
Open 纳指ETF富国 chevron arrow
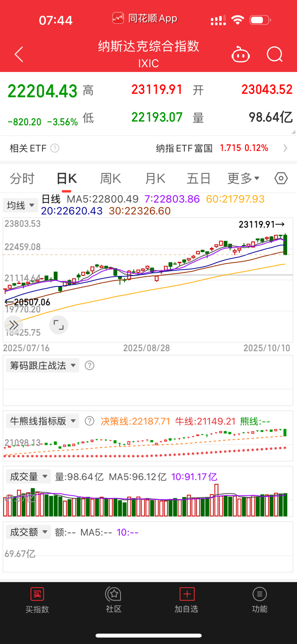(x=285, y=148)
